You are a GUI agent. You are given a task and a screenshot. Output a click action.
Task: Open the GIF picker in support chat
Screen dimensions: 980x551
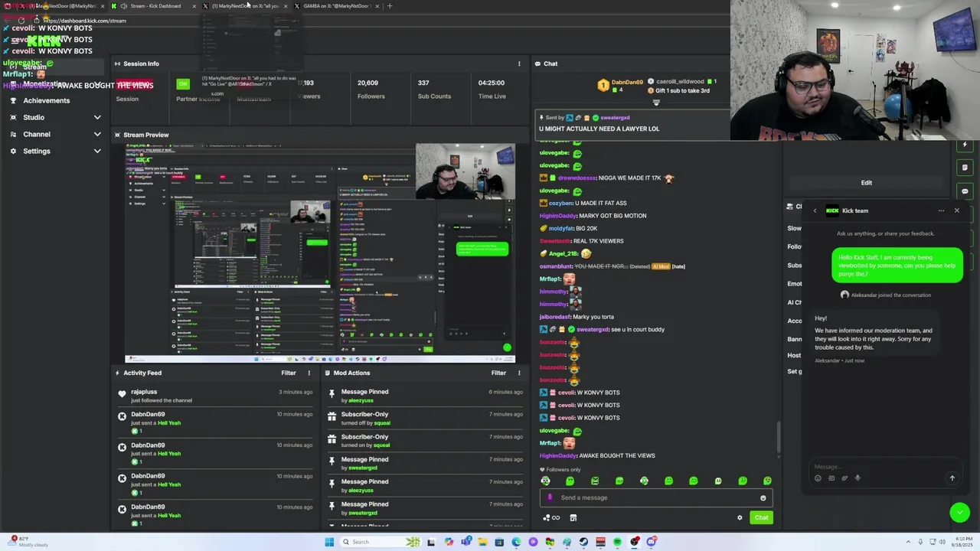pos(831,478)
